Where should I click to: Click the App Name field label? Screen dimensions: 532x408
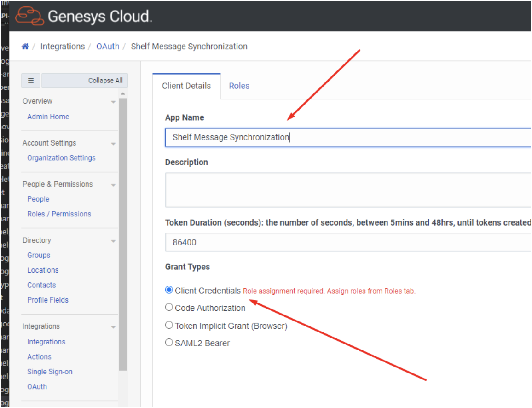185,118
